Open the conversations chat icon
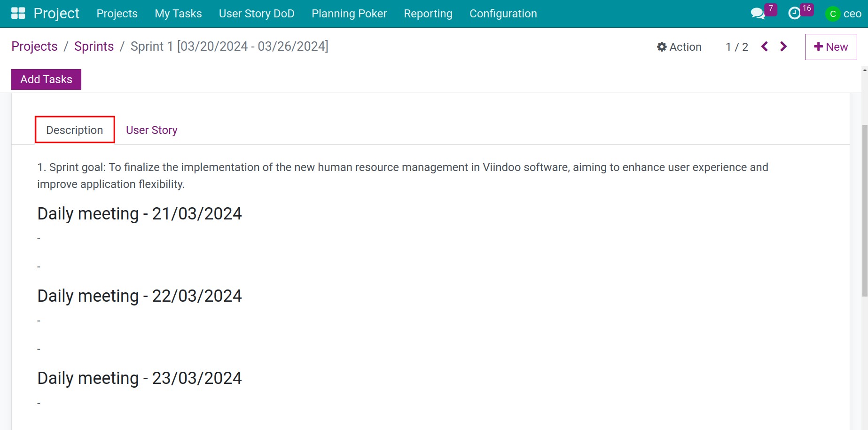This screenshot has width=868, height=430. coord(758,13)
